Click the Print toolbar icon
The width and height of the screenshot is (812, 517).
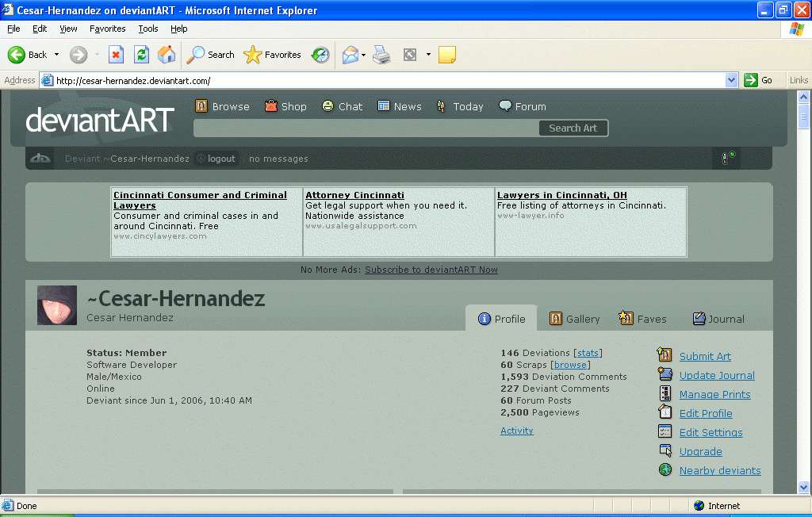[x=381, y=55]
